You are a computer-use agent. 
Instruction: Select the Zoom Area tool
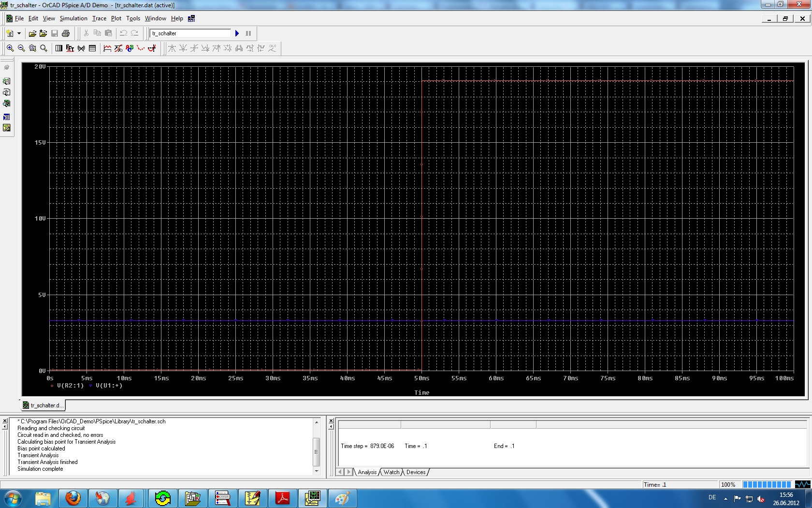32,48
